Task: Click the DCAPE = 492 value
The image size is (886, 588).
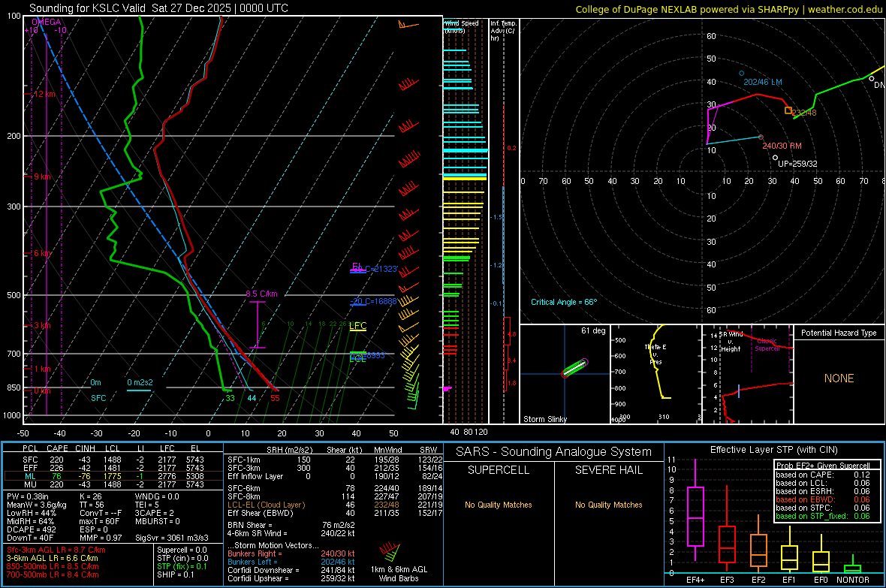Action: click(31, 529)
